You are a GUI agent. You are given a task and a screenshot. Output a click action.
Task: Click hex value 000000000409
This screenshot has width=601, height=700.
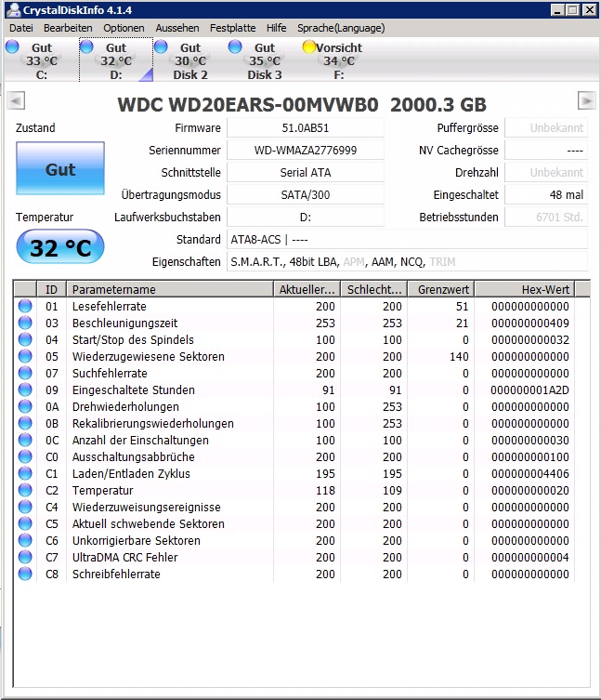coord(529,324)
